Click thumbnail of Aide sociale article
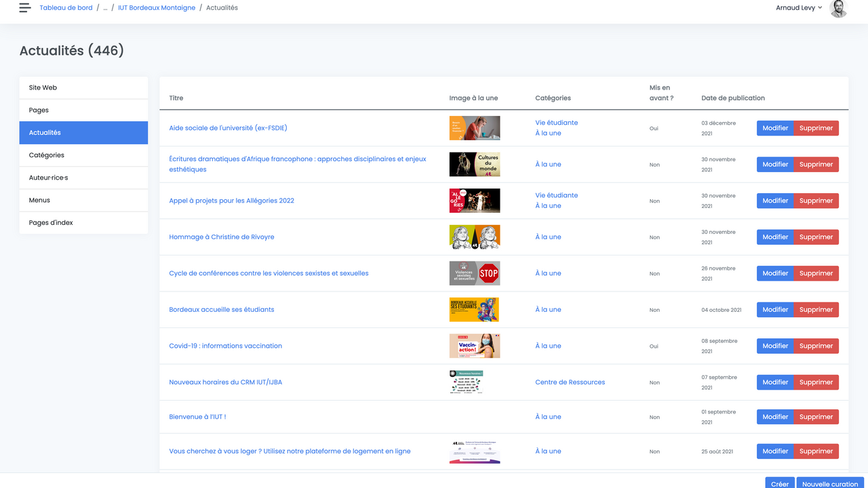The image size is (868, 488). point(474,128)
